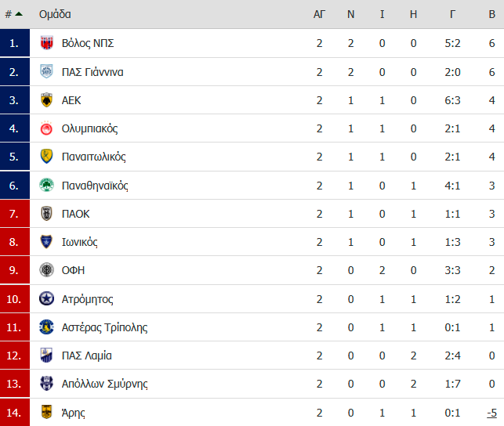Select the ΠΑΟΚ black crest icon
Screen dimensions: 504x426
coord(46,214)
